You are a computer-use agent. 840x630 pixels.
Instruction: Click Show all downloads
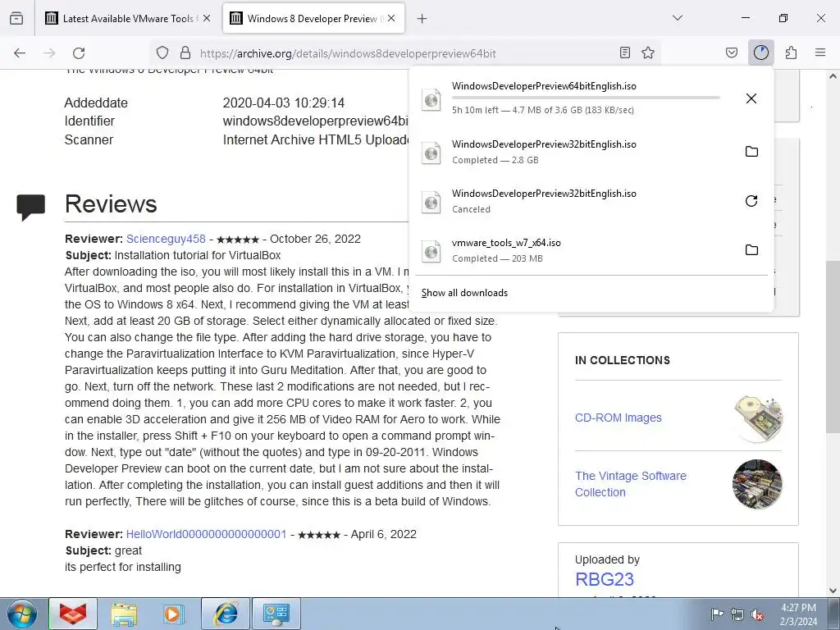[x=464, y=293]
